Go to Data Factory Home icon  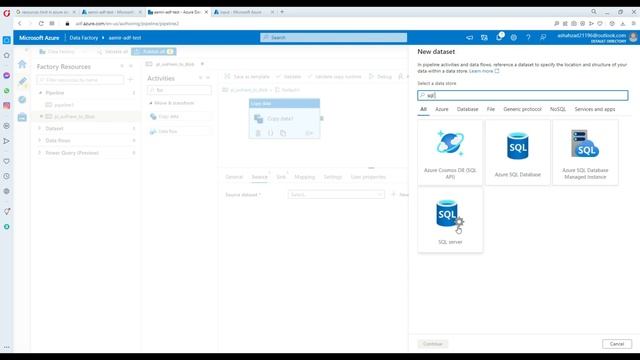tap(22, 64)
